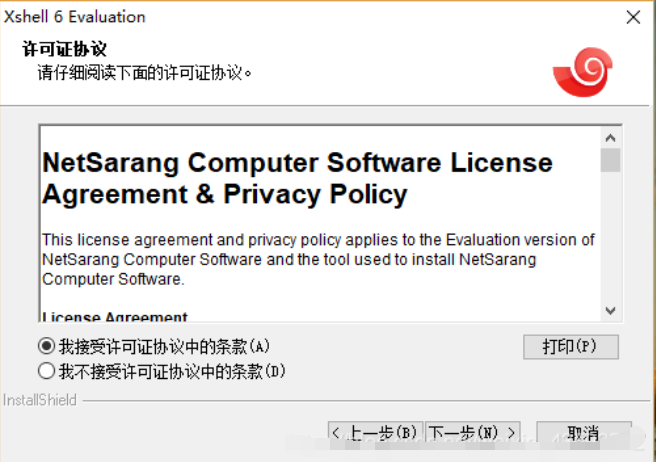Click the 打印(P) print button
The height and width of the screenshot is (462, 656).
point(571,347)
